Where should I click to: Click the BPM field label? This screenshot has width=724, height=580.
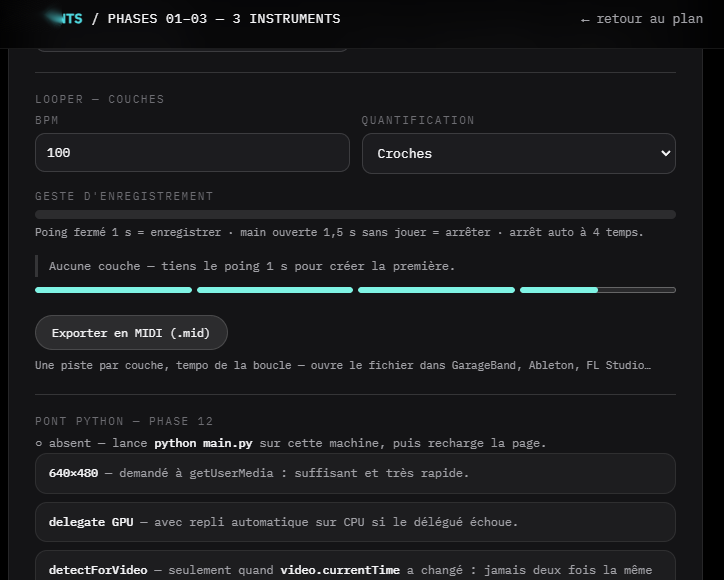tap(47, 121)
